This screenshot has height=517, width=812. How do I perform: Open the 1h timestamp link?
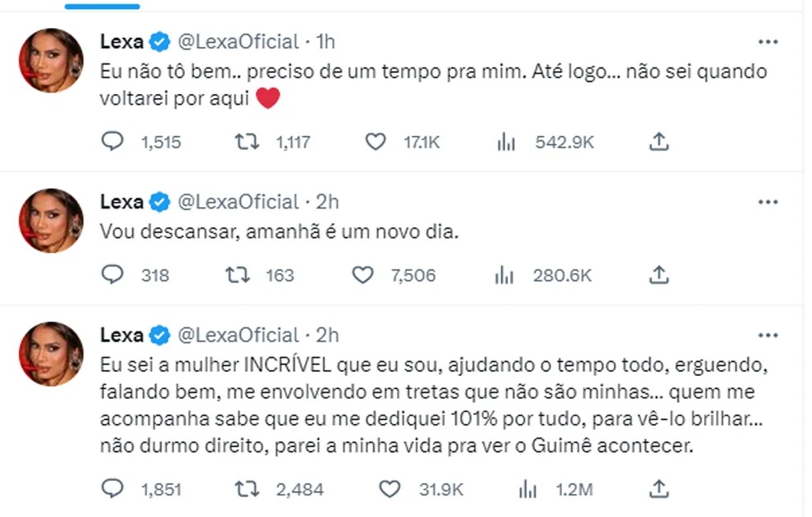(x=325, y=41)
